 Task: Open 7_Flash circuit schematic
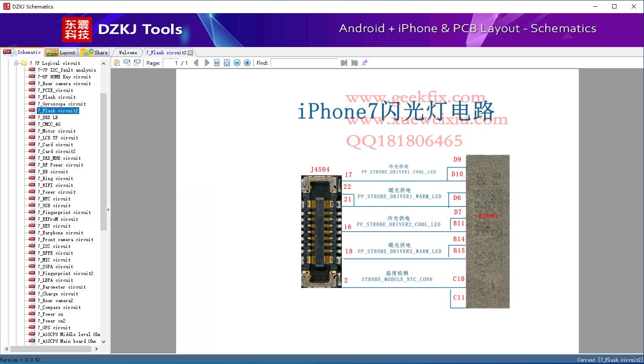tap(56, 97)
